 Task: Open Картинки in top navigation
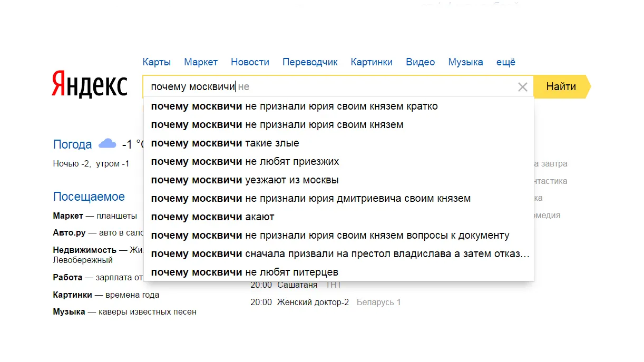[x=372, y=62]
